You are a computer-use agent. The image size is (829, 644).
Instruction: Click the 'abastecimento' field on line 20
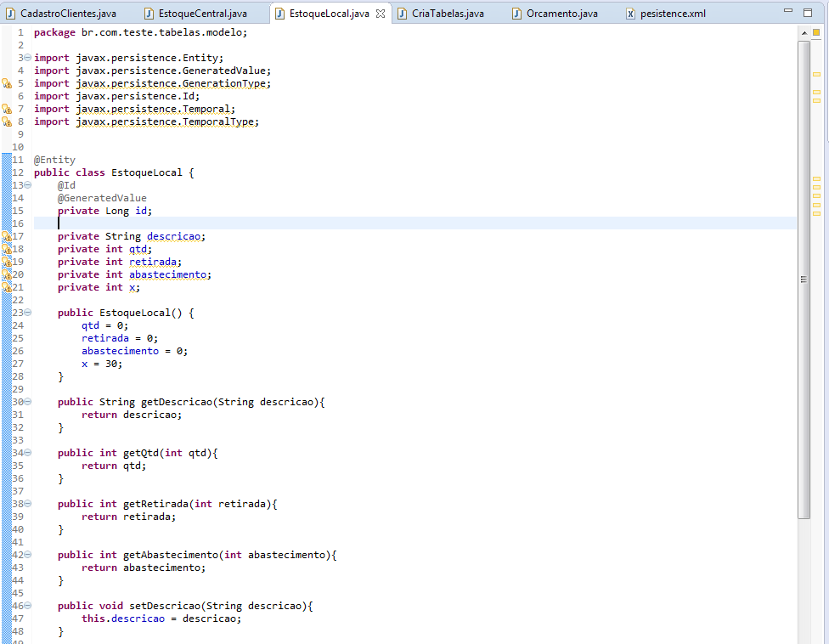click(167, 274)
